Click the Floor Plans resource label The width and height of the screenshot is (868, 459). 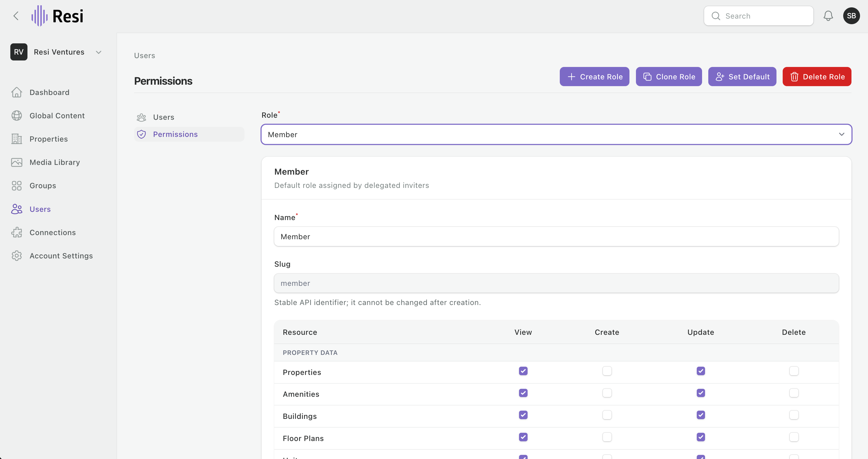point(303,438)
